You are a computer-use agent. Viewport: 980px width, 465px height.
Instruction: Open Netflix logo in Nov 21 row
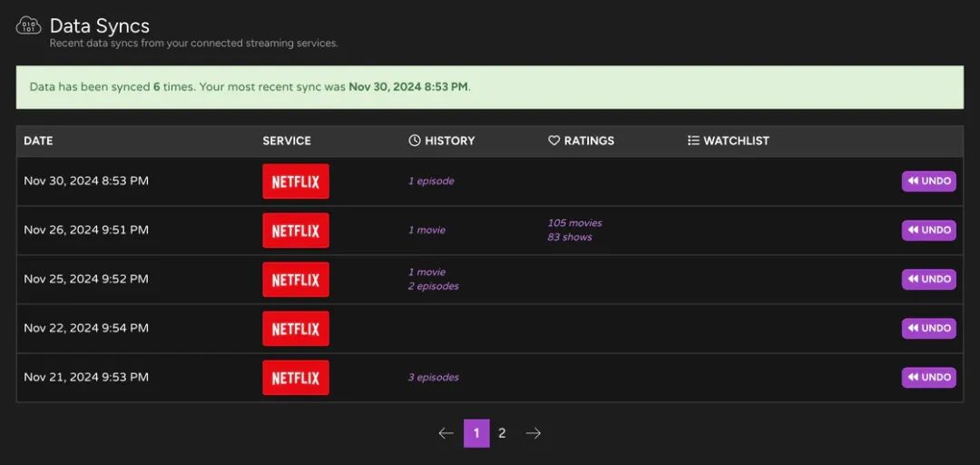tap(296, 378)
